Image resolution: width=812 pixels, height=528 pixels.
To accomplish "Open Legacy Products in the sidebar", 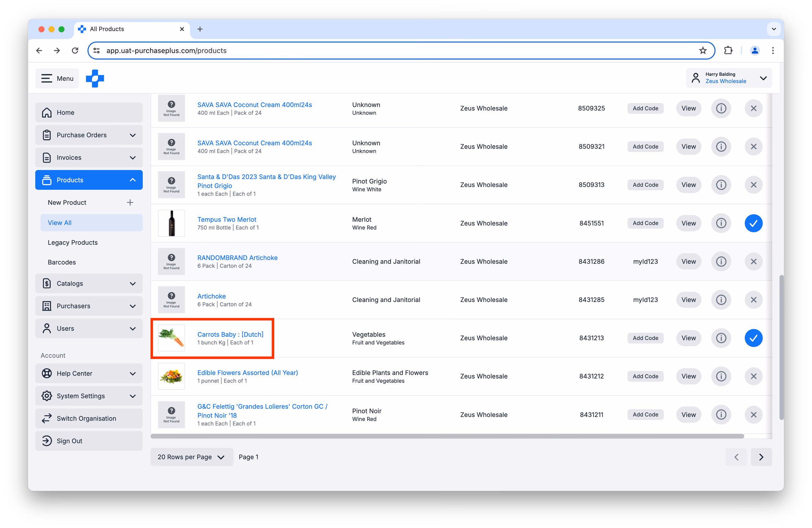I will [73, 243].
